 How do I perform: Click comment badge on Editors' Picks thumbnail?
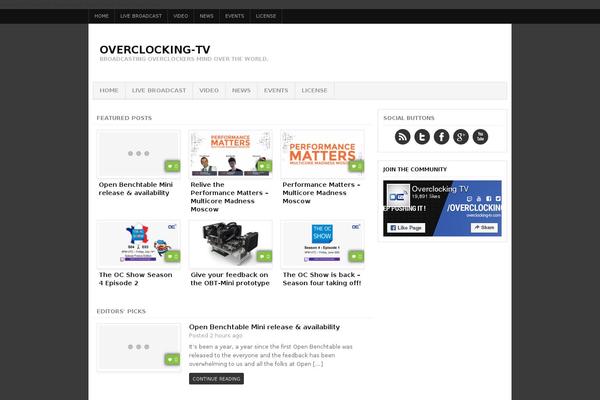[x=172, y=359]
